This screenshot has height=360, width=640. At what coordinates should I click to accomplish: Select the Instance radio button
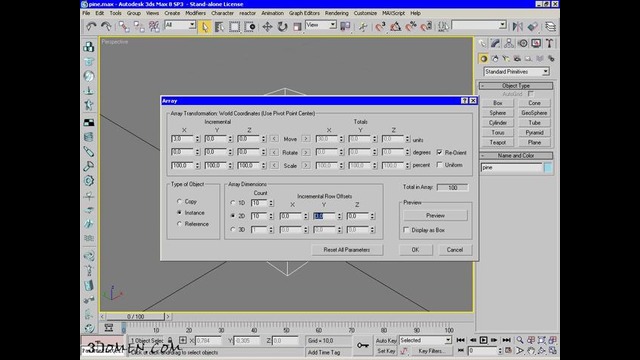pyautogui.click(x=179, y=213)
